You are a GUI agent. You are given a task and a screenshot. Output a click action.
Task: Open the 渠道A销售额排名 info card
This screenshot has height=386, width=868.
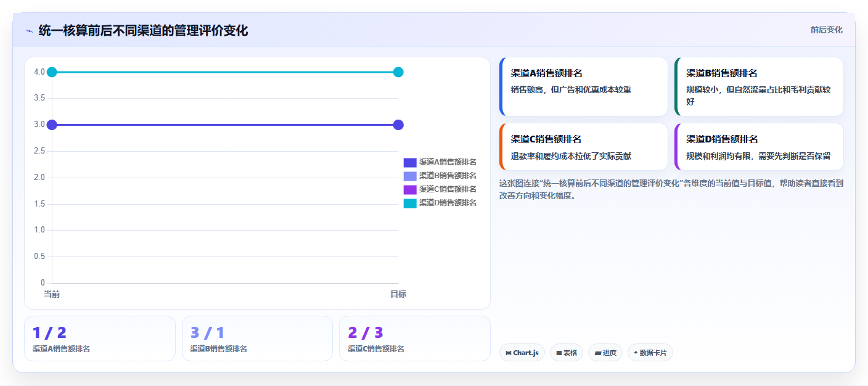584,87
